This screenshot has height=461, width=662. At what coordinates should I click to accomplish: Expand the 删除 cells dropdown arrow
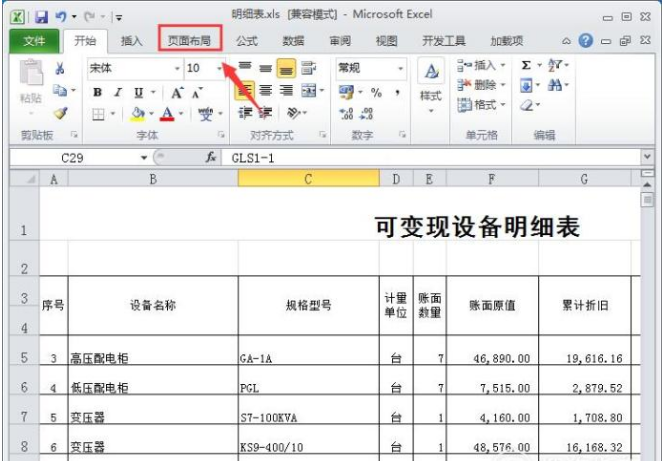(503, 85)
